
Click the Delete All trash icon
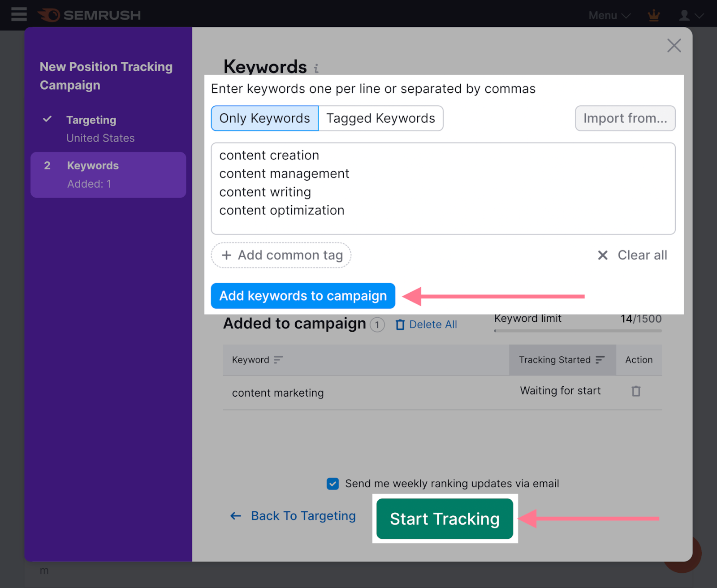(x=400, y=324)
